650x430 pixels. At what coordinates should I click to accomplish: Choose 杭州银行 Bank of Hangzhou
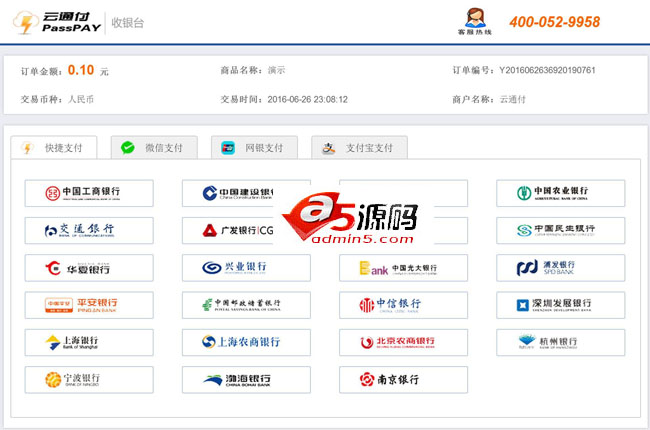[560, 343]
